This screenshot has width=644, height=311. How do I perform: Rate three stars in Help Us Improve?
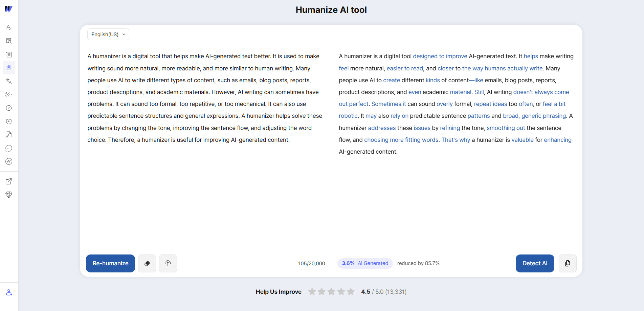point(331,292)
